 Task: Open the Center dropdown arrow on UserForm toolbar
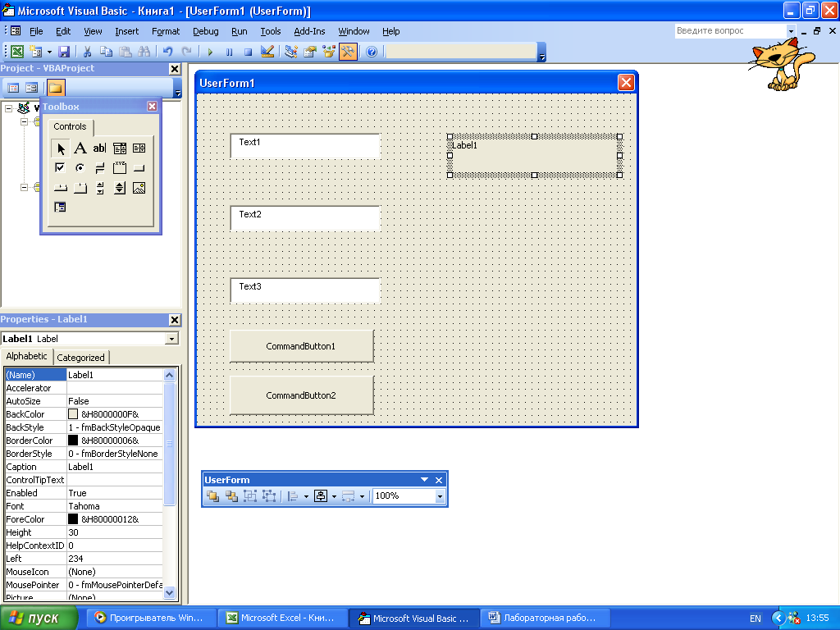click(x=335, y=496)
